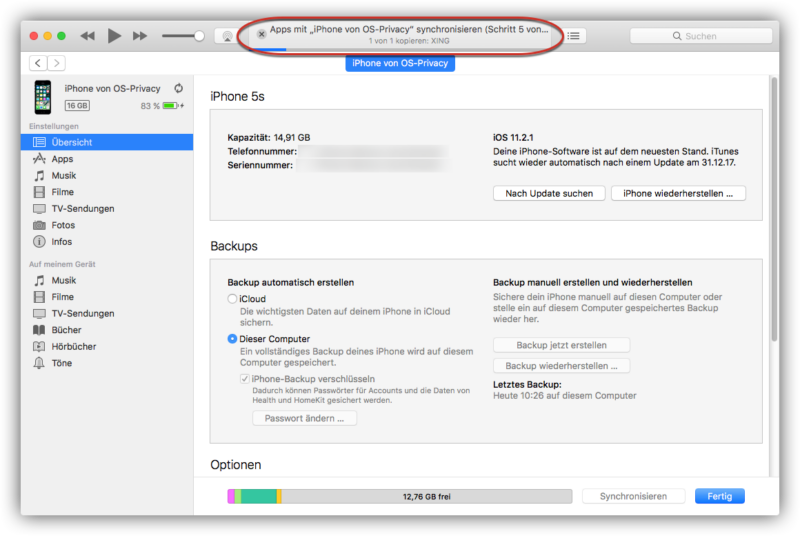Click the battery charge indicator icon
This screenshot has height=536, width=800.
click(173, 106)
